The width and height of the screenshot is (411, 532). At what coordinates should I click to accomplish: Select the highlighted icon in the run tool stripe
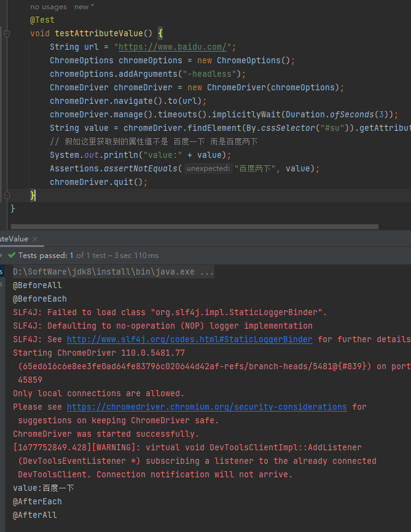(2, 270)
